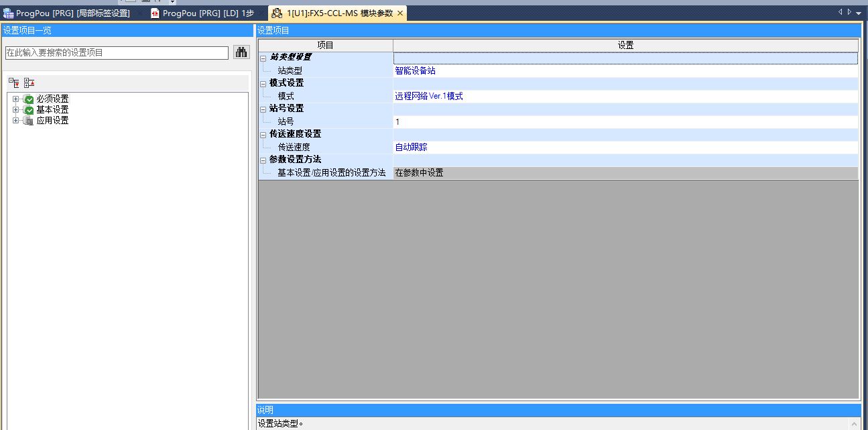This screenshot has height=430, width=868.
Task: Expand the 必须设置 tree node
Action: tap(15, 99)
